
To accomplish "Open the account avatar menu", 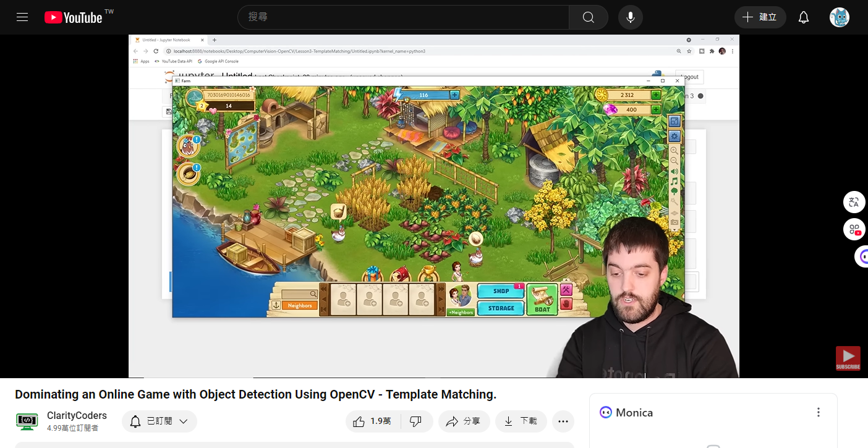I will tap(839, 17).
